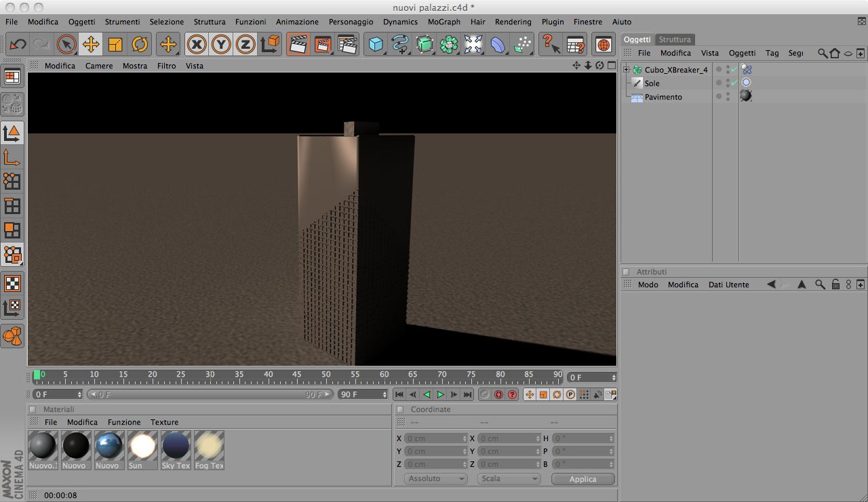Activate the Rotate tool in the top toolbar
Screen dimensions: 868x502
point(140,45)
